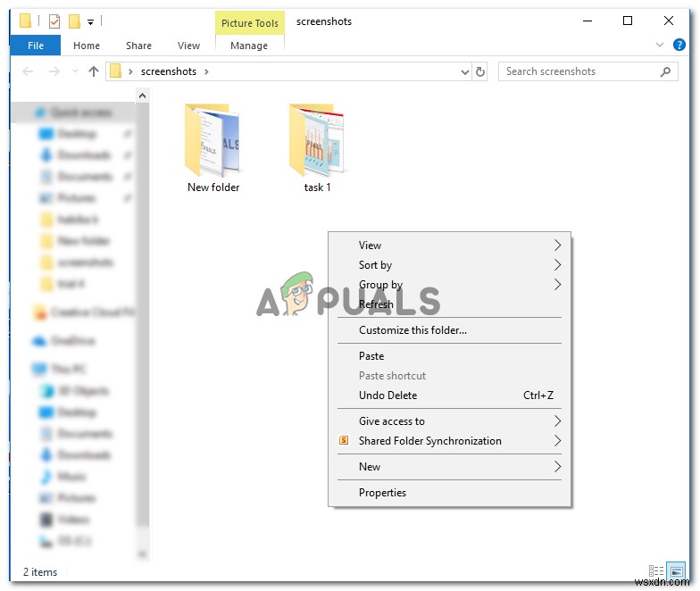This screenshot has height=591, width=700.
Task: Switch to large thumbnails view icon
Action: (676, 571)
